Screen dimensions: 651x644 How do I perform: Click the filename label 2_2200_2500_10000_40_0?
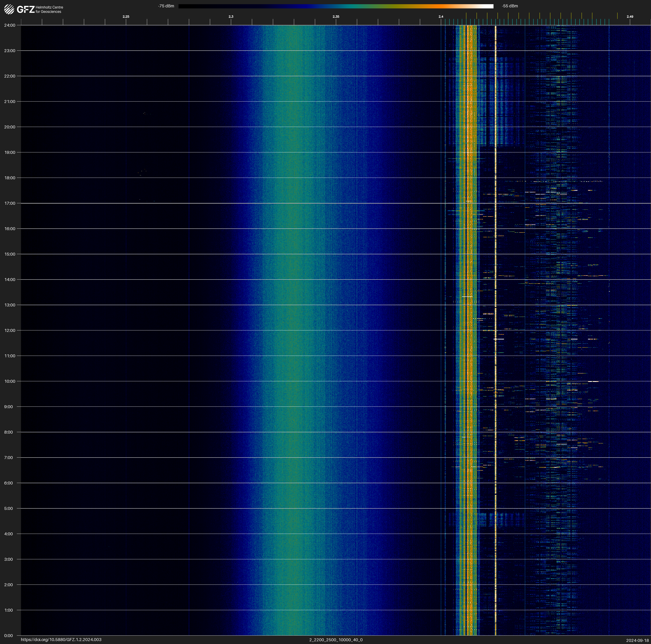coord(336,640)
